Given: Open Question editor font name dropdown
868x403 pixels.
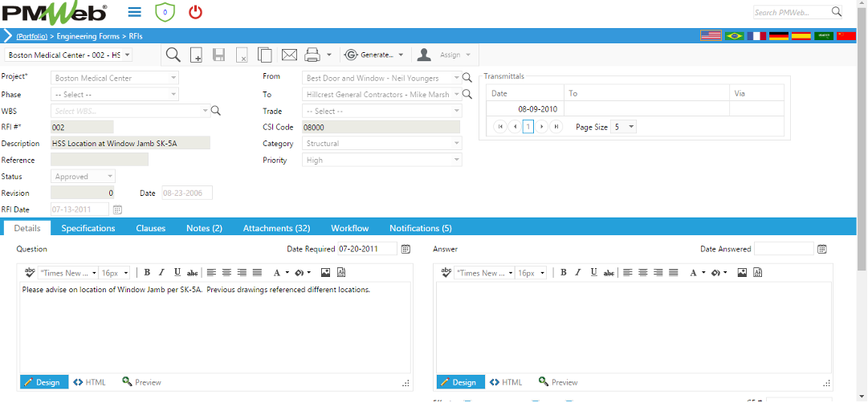Looking at the screenshot, I should tap(94, 273).
